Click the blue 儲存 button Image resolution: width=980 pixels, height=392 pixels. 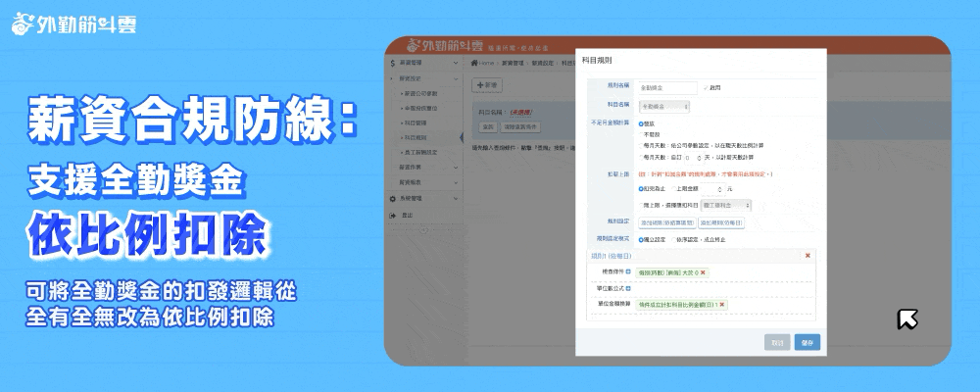[808, 342]
